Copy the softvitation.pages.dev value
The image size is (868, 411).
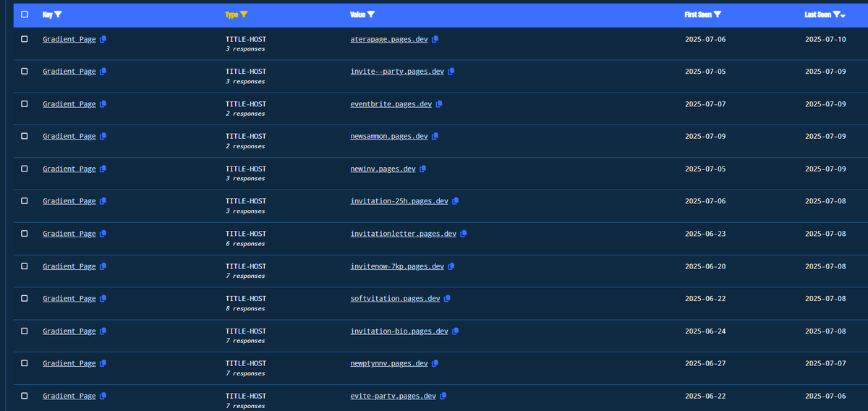pyautogui.click(x=447, y=298)
